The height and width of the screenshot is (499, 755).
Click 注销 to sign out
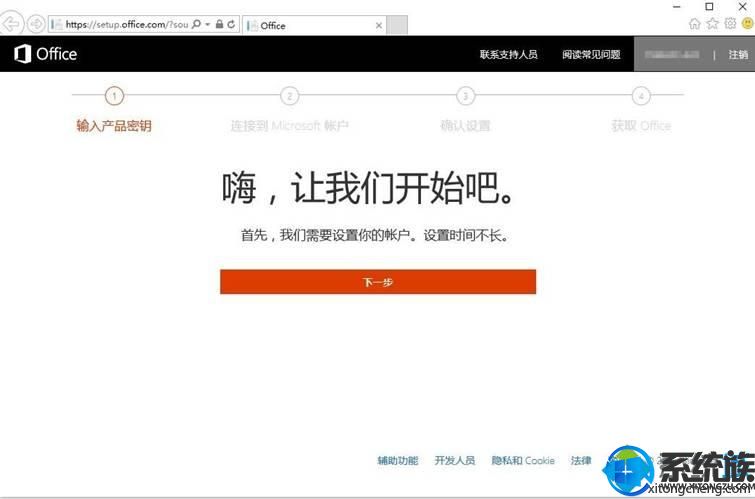[x=738, y=54]
